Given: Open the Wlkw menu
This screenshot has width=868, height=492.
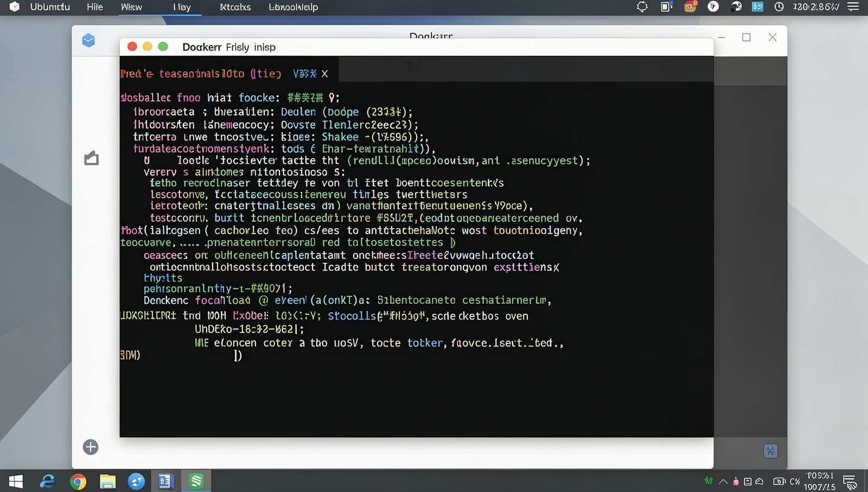Looking at the screenshot, I should coord(131,7).
